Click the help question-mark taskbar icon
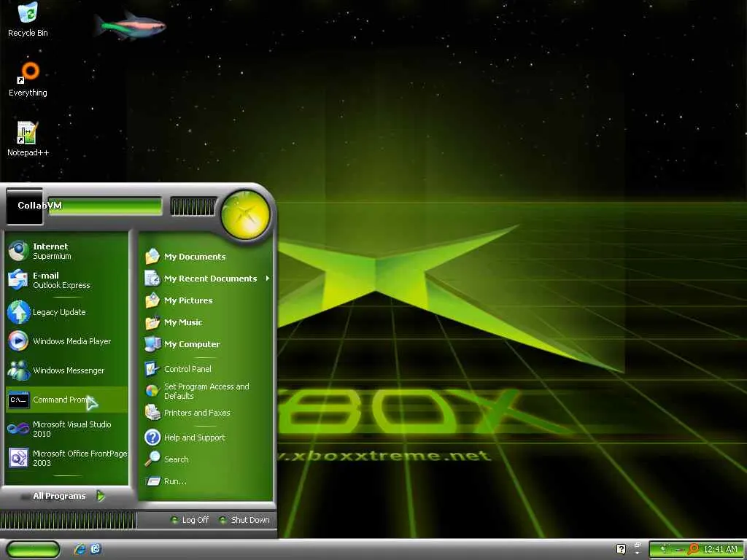 [622, 550]
